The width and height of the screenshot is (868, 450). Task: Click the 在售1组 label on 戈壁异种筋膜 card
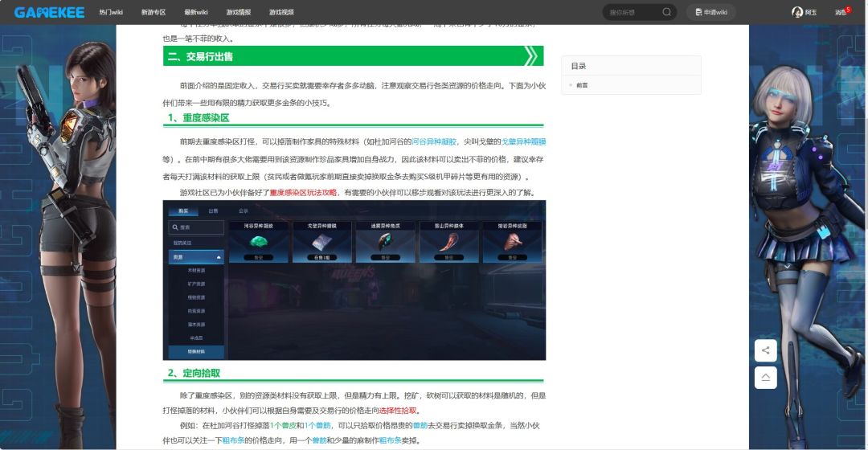click(321, 257)
